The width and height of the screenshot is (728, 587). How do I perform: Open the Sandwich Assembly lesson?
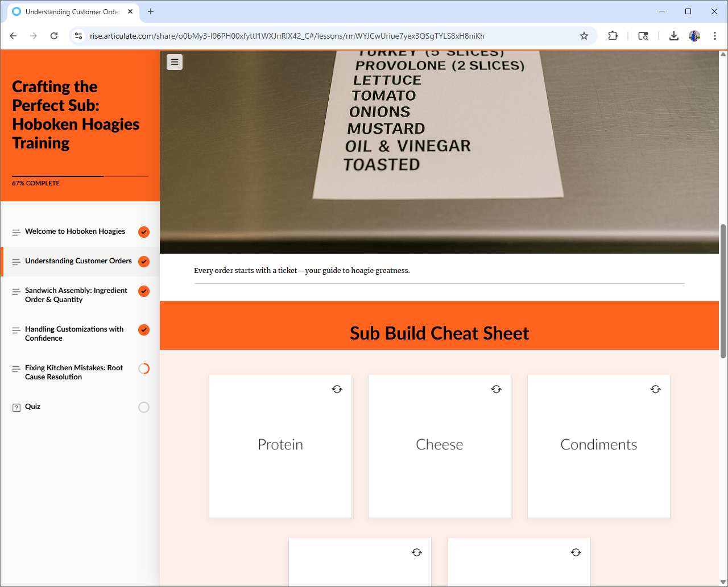[x=76, y=295]
